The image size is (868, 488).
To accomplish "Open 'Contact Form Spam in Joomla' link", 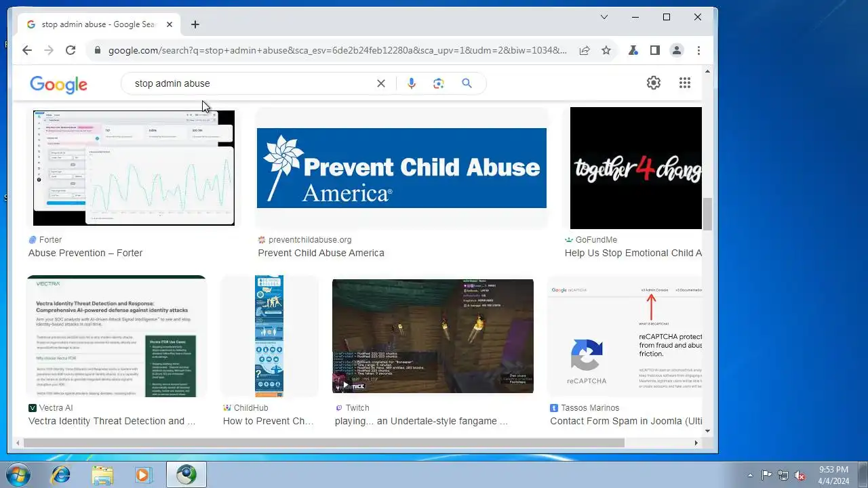I will click(626, 421).
